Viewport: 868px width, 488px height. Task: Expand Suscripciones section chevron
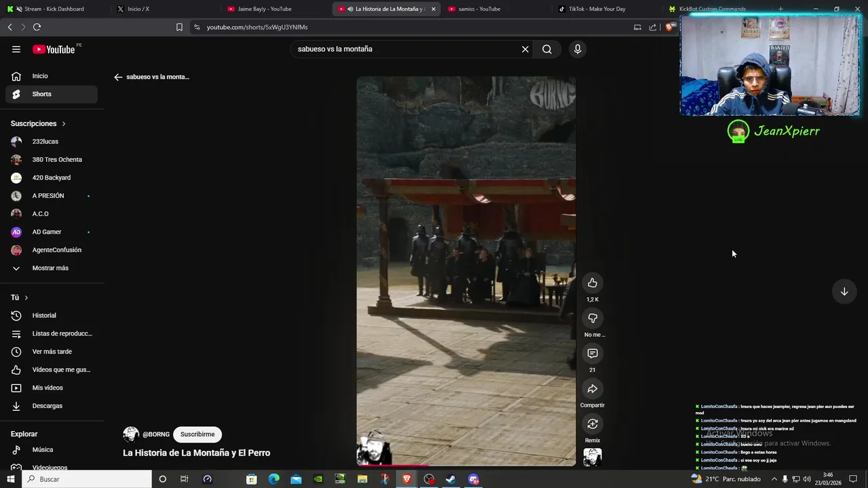pyautogui.click(x=64, y=124)
